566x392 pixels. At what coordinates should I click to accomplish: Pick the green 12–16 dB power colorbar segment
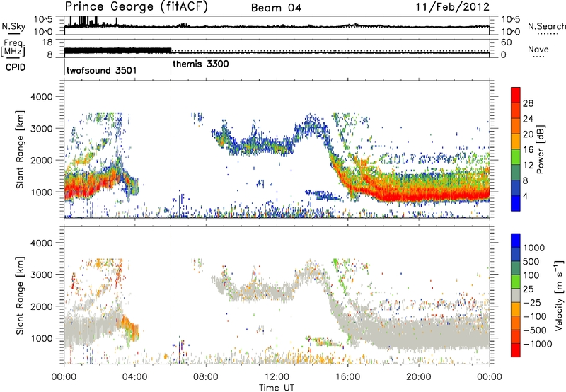(516, 157)
